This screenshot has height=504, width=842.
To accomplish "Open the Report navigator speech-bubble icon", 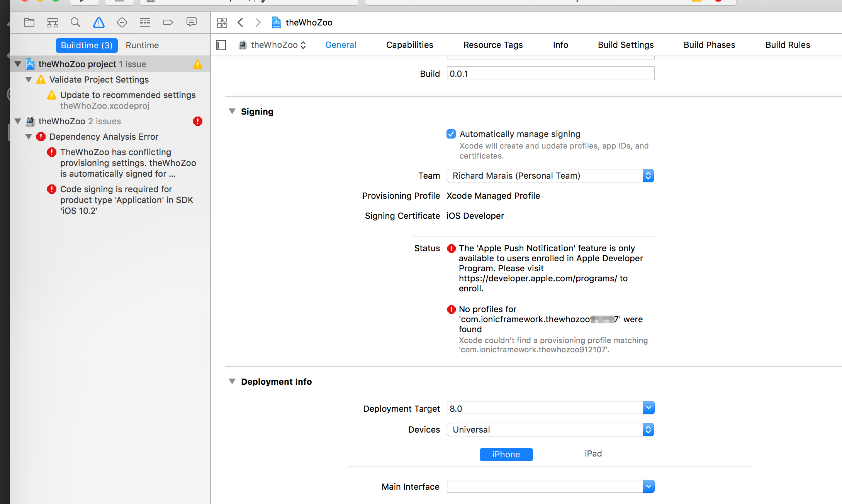I will click(191, 22).
